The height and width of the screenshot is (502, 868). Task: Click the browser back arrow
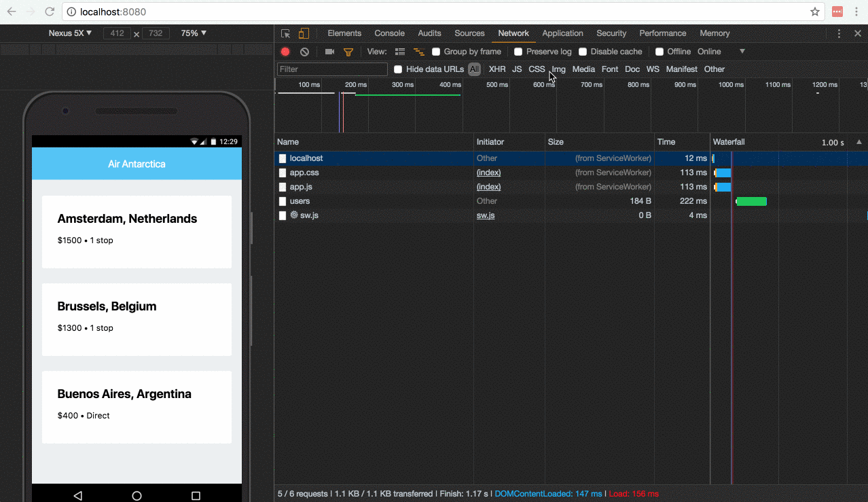12,12
